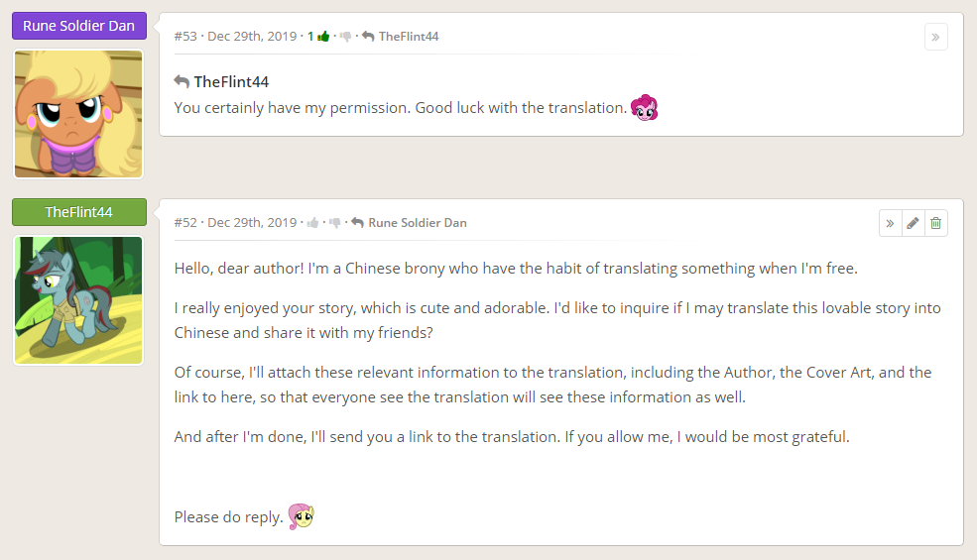Click the green TheFlint44 username badge
Screen dimensions: 977x560
click(78, 212)
